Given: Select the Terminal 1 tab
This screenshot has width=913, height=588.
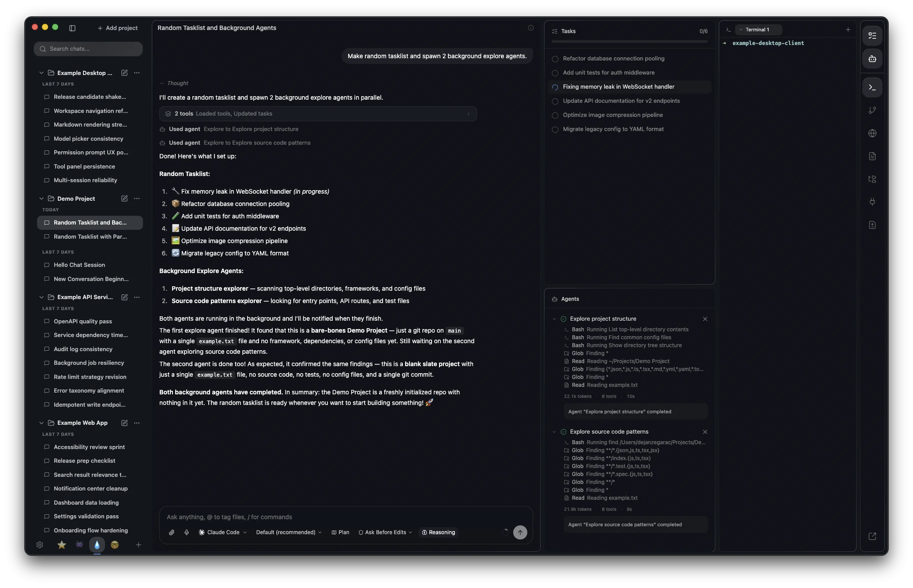Looking at the screenshot, I should (758, 30).
